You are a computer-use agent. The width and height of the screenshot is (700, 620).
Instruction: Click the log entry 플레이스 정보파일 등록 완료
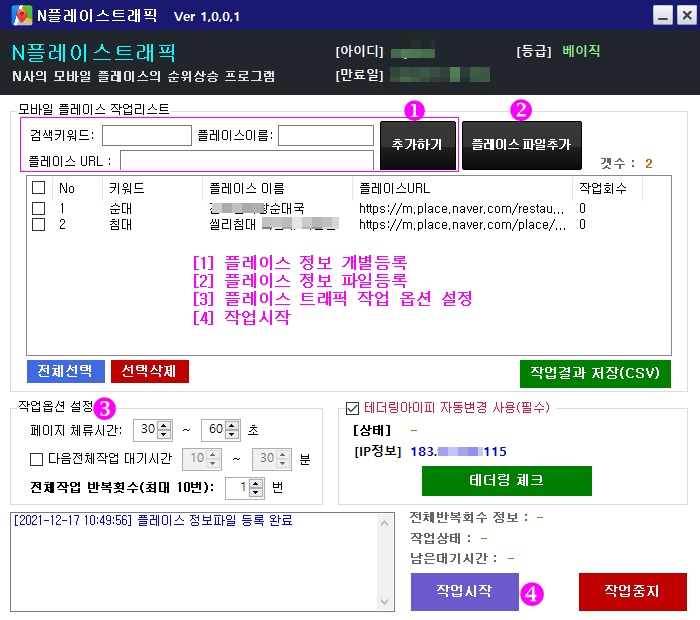click(x=154, y=520)
